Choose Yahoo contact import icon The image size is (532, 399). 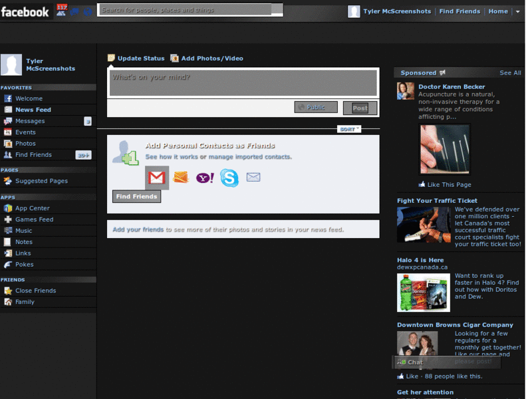pyautogui.click(x=205, y=178)
